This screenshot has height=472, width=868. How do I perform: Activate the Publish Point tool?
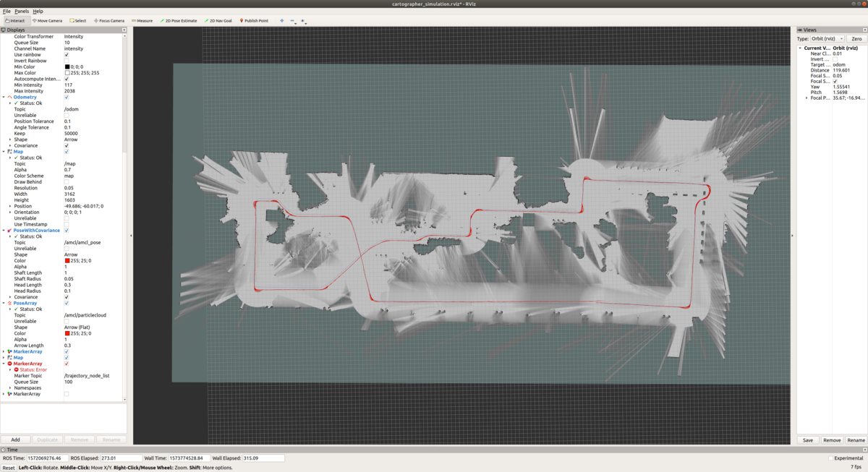[254, 21]
